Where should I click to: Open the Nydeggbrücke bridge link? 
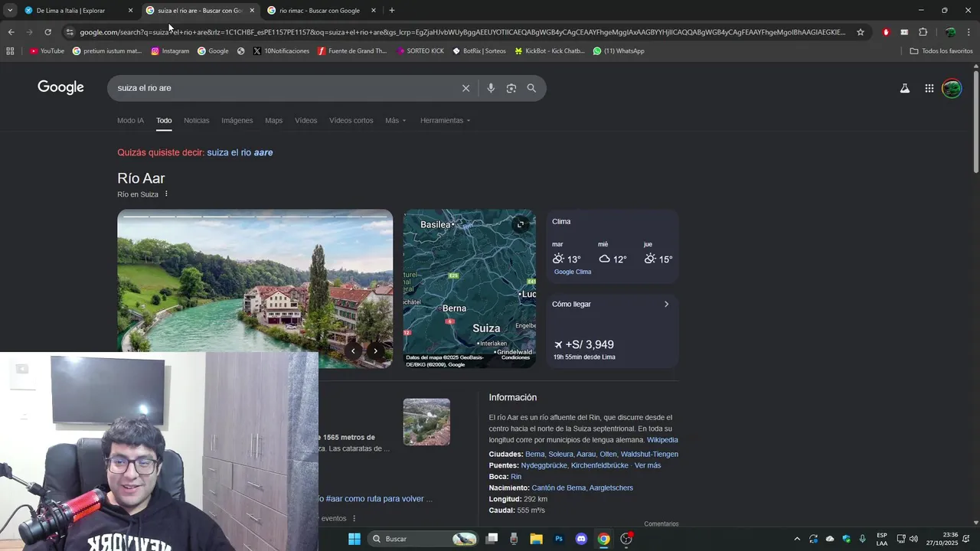pos(544,465)
